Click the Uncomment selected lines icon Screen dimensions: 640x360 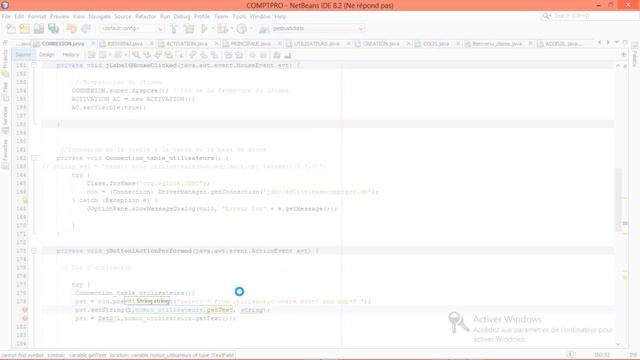[288, 55]
